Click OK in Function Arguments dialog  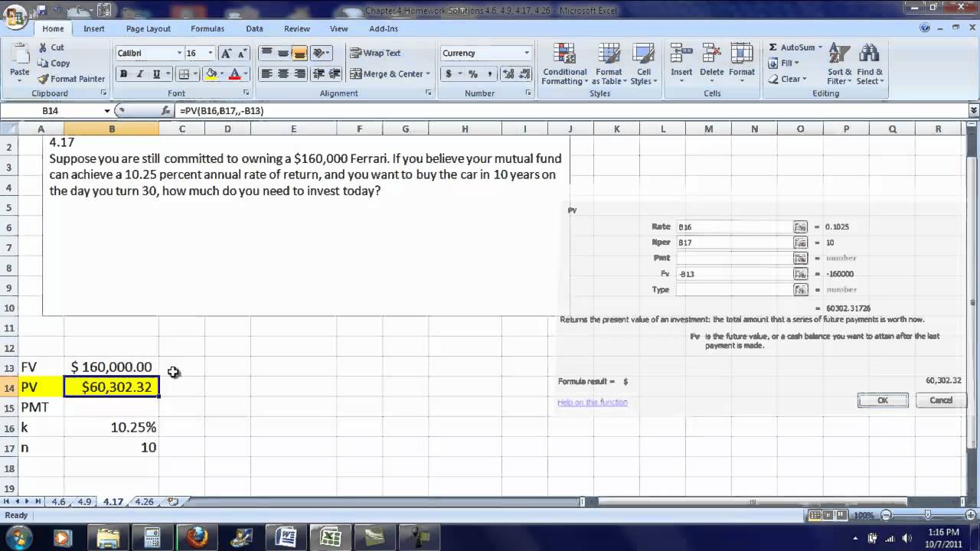coord(883,400)
